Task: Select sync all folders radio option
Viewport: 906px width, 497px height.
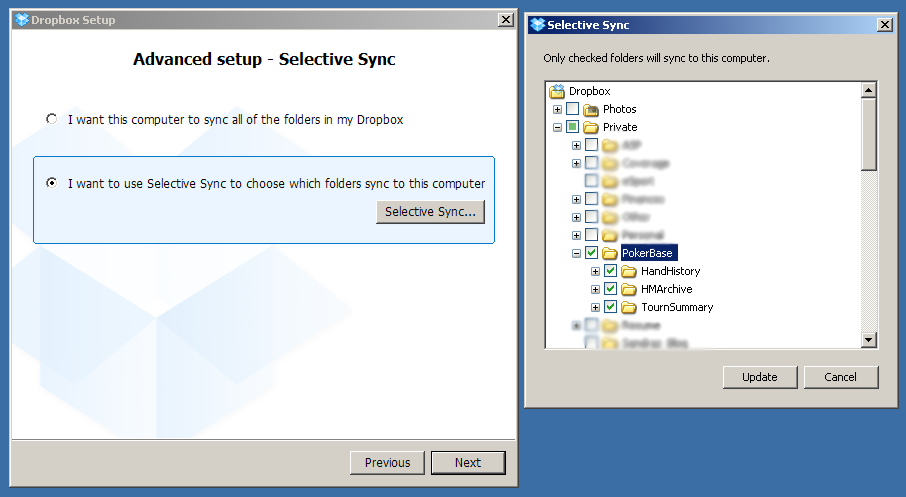Action: 52,119
